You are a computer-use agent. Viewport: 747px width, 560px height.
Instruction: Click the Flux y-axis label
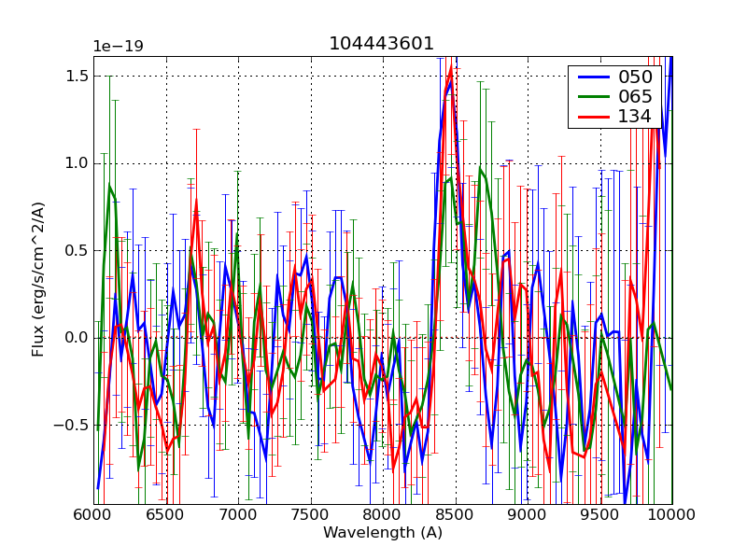[x=38, y=280]
